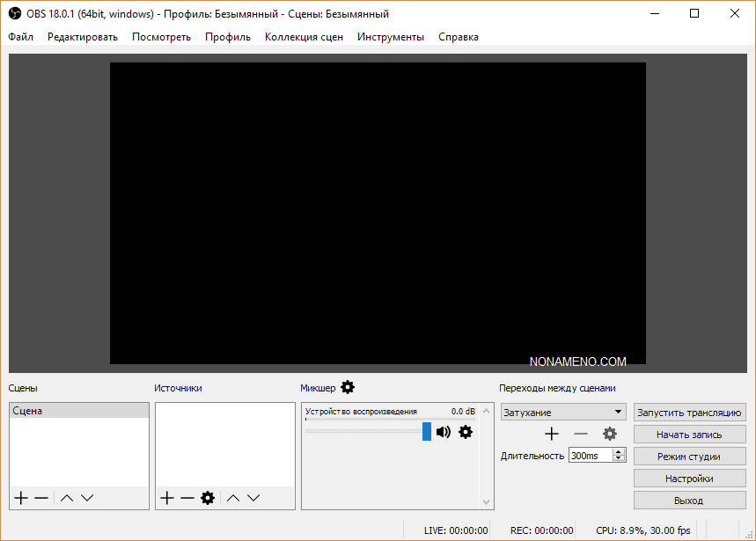Click Запустить трансляцию button

[x=689, y=412]
